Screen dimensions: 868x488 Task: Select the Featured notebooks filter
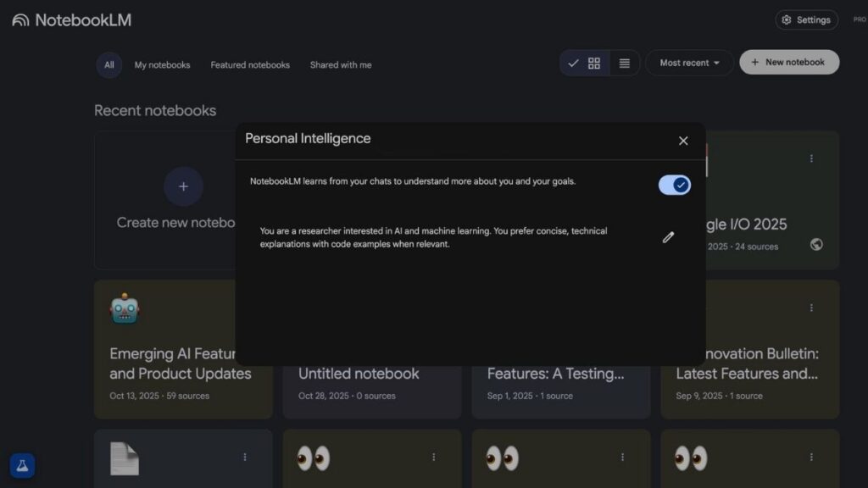tap(250, 64)
